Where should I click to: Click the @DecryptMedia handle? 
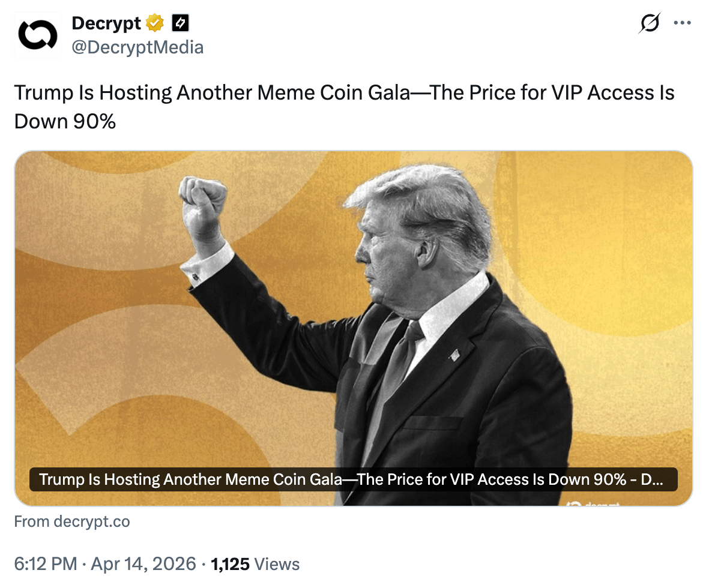tap(137, 47)
